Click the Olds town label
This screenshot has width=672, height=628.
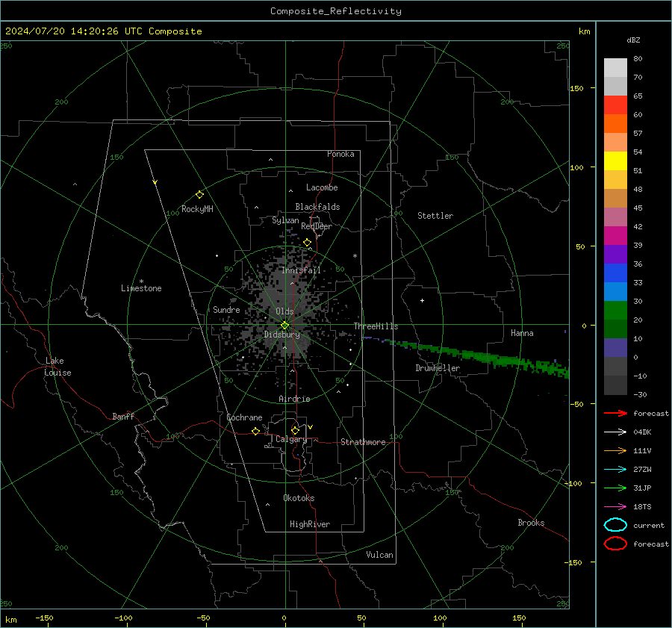284,311
